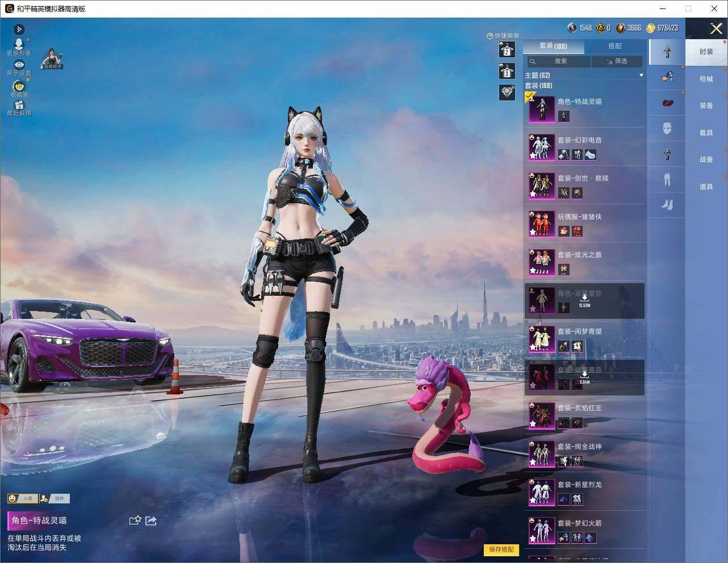Viewport: 728px width, 563px height.
Task: Select quick outfit slot 2 hanger
Action: coord(507,50)
